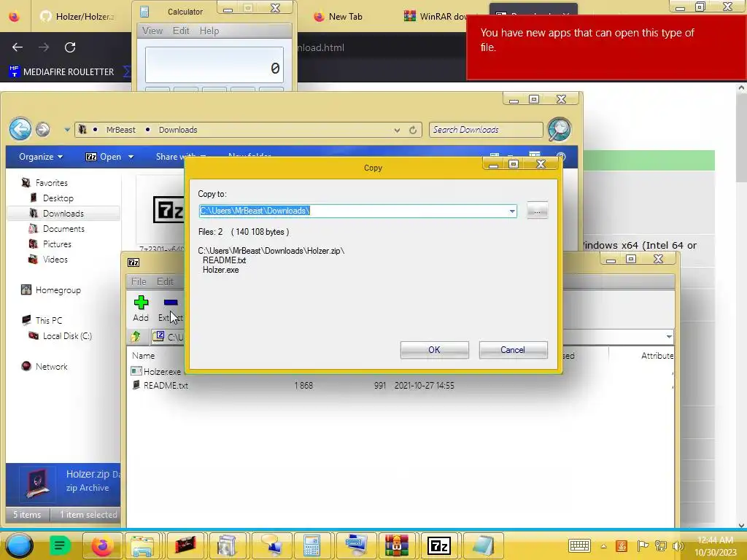This screenshot has width=747, height=560.
Task: Select Downloads in Favorites sidebar
Action: (63, 214)
